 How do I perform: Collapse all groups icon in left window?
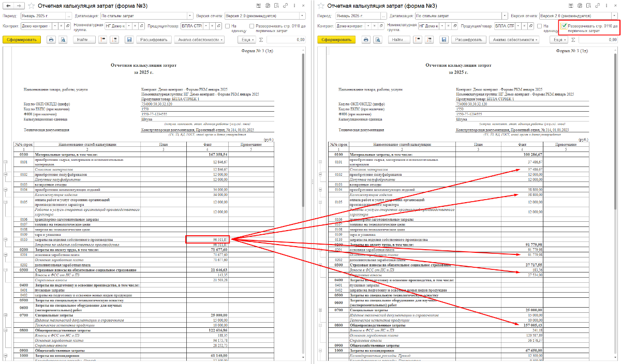pos(103,39)
